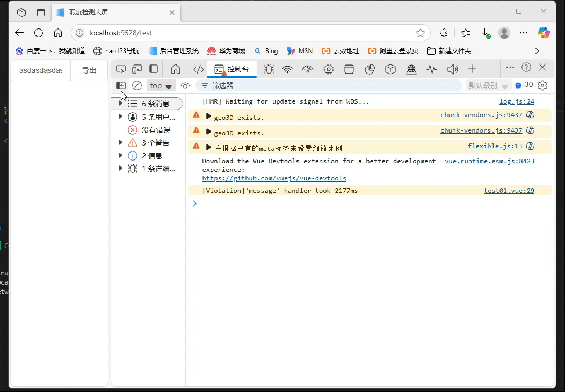Viewport: 565px width, 392px height.
Task: Go to browser home page
Action: [x=58, y=33]
